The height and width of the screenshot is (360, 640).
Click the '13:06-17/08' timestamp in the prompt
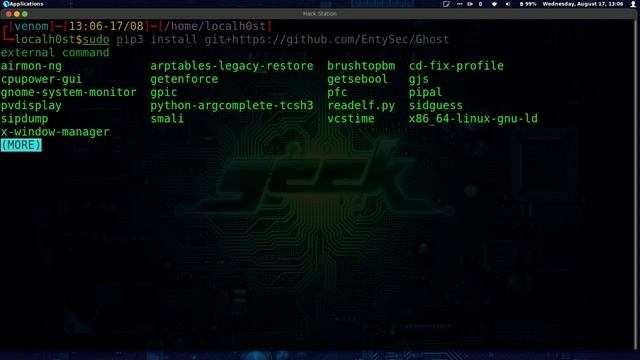point(106,27)
